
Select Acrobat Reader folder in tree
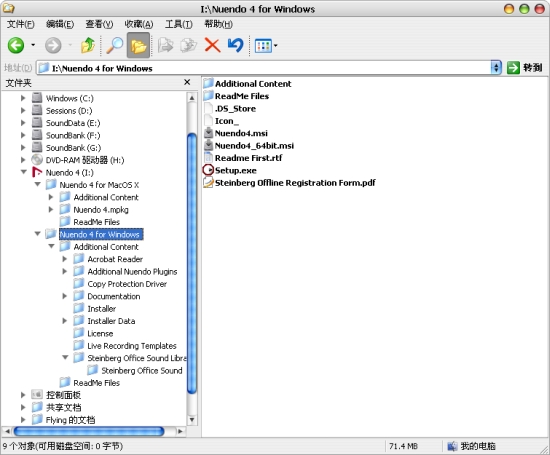[x=115, y=259]
